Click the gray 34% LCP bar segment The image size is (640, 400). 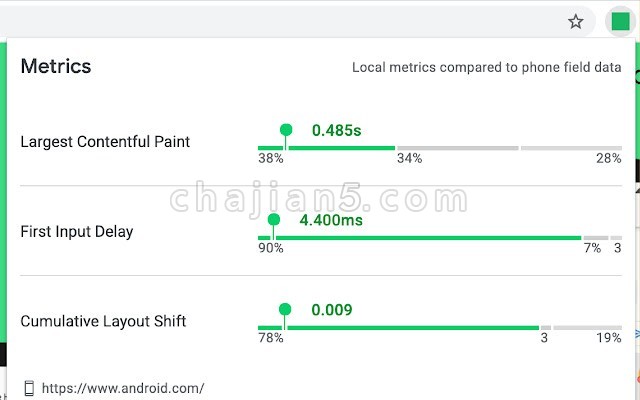458,148
